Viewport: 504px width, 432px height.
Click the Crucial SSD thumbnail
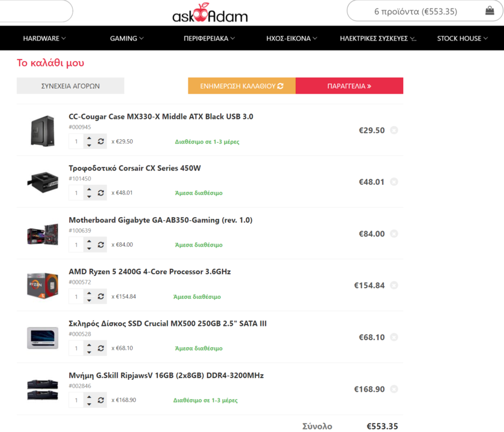click(43, 338)
